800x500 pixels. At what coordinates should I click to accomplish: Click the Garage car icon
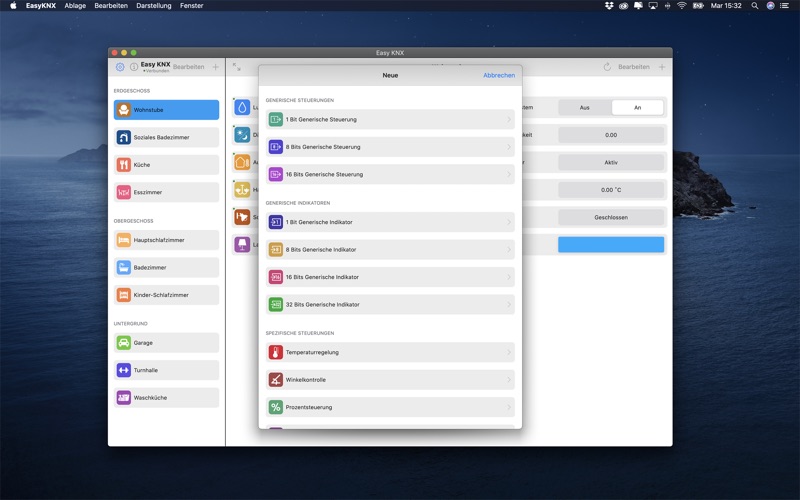pyautogui.click(x=123, y=343)
